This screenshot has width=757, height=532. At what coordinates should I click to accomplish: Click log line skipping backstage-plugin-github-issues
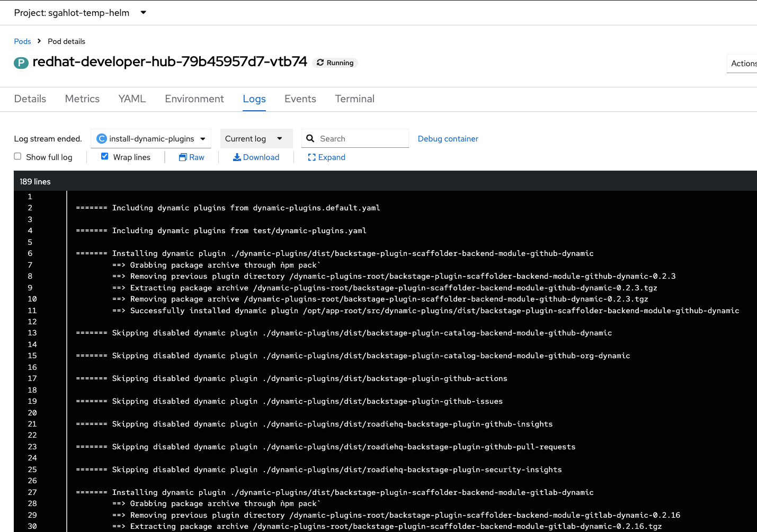click(290, 402)
